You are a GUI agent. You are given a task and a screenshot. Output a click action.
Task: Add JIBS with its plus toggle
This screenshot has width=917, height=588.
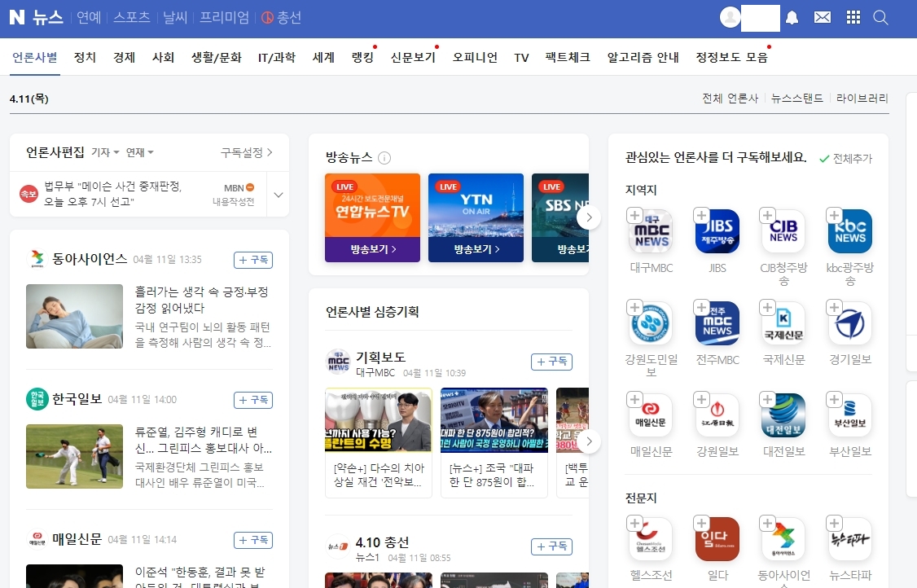coord(700,216)
